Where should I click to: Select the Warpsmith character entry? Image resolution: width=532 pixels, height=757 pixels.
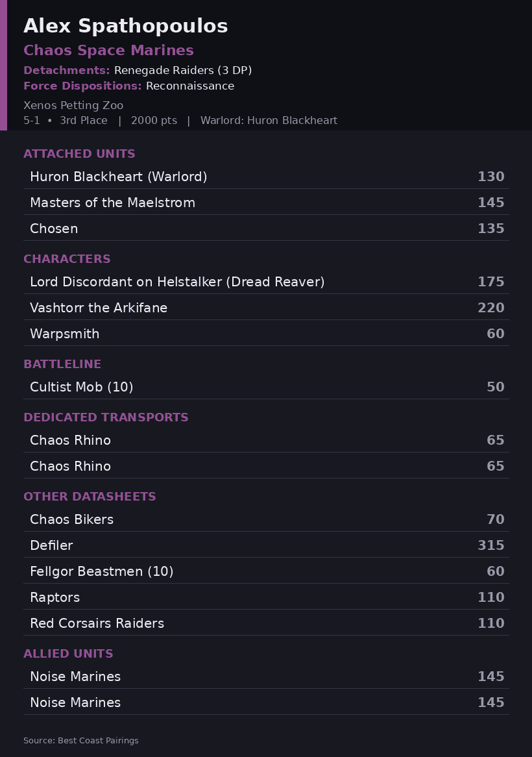(x=266, y=334)
